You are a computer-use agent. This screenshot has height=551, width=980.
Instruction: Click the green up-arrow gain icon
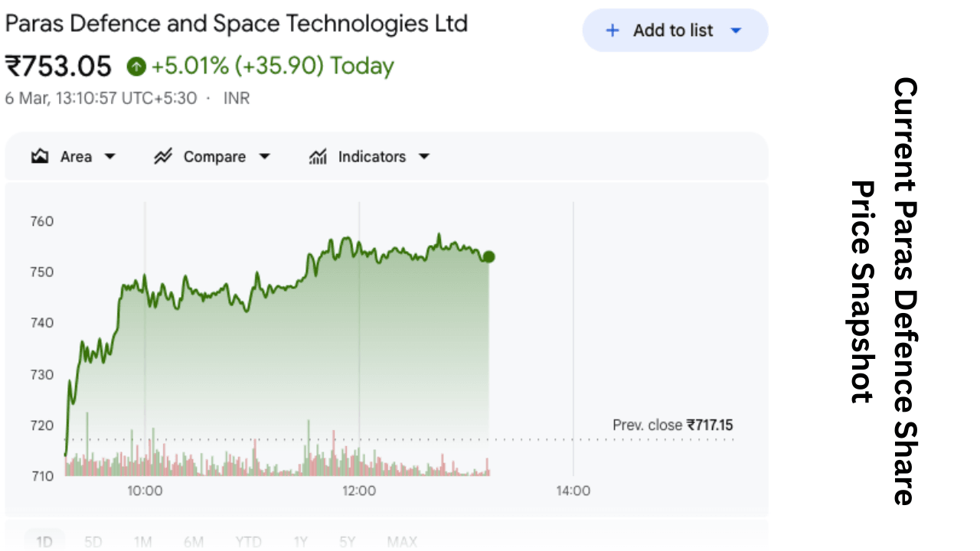tap(136, 67)
